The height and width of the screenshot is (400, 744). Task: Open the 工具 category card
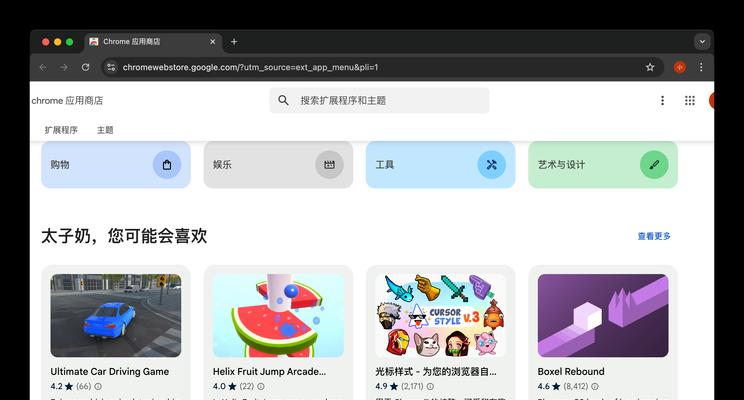(x=440, y=165)
